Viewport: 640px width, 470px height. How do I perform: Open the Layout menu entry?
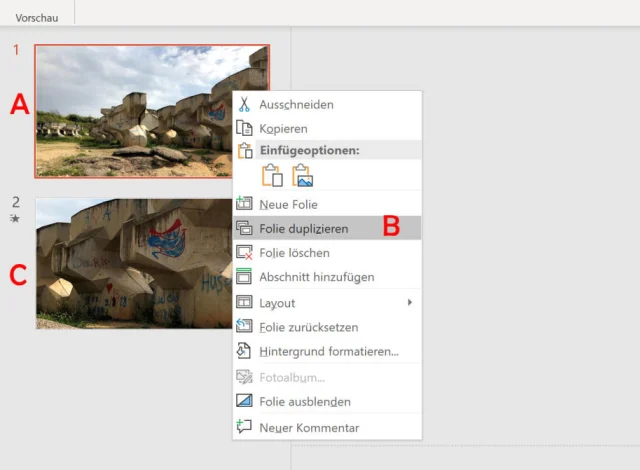(x=277, y=302)
